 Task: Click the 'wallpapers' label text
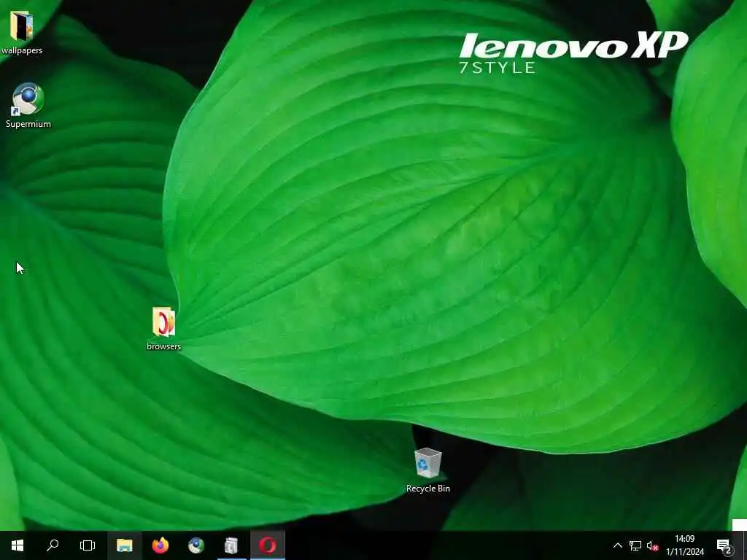21,50
